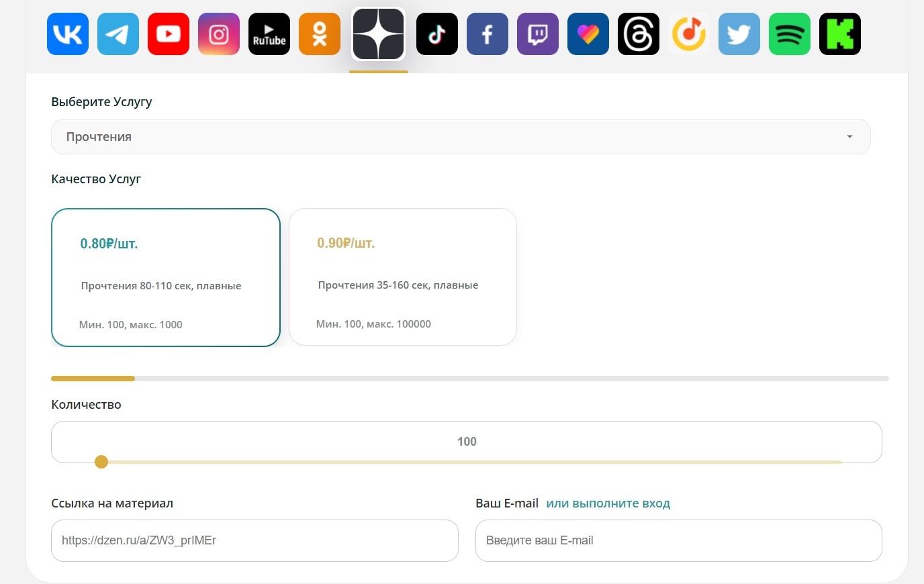Image resolution: width=924 pixels, height=584 pixels.
Task: Select the 0.80₽/шт. quality card
Action: (166, 277)
